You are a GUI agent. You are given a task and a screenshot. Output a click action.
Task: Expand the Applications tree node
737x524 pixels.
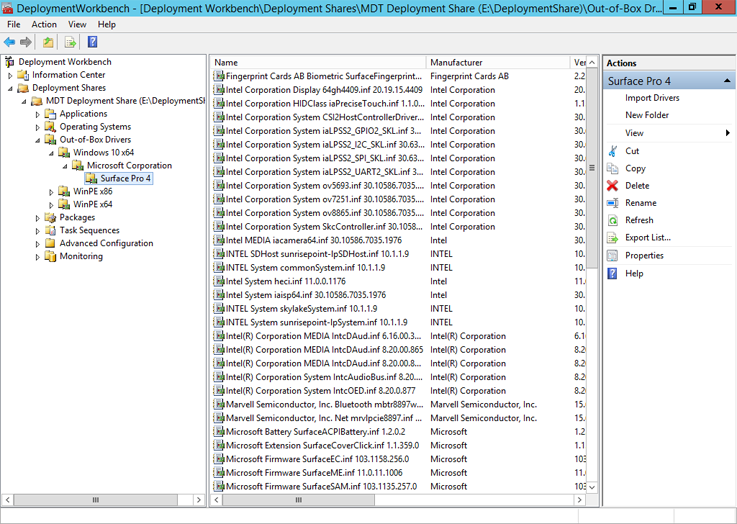(x=38, y=114)
